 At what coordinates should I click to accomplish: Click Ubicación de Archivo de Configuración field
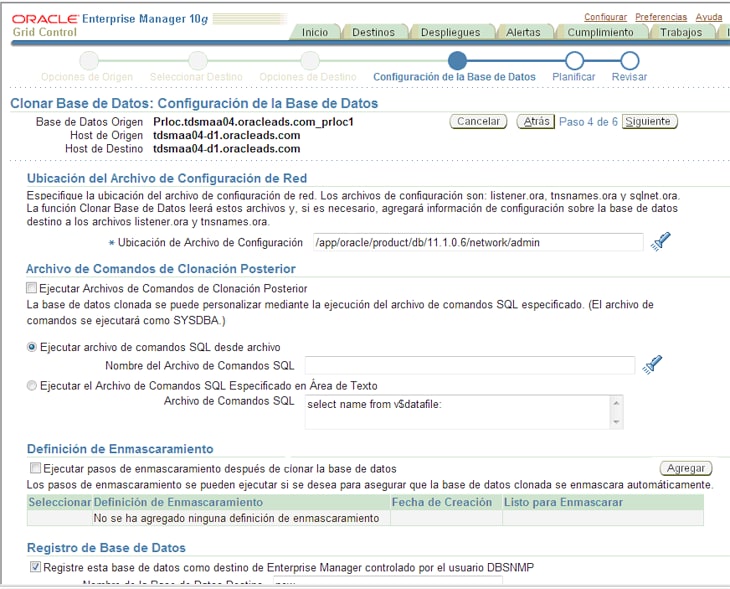[x=478, y=243]
